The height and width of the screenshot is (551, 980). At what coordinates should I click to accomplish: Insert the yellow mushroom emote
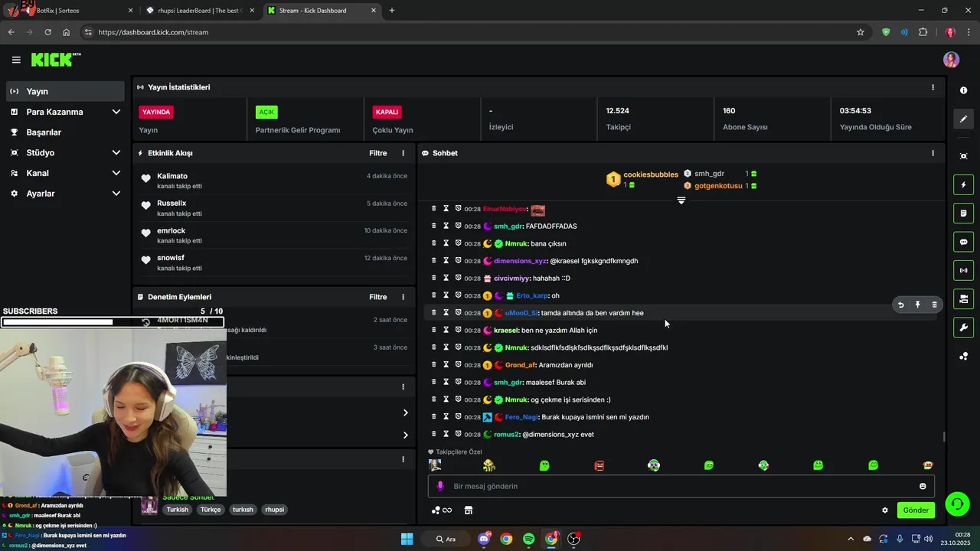[x=489, y=465]
